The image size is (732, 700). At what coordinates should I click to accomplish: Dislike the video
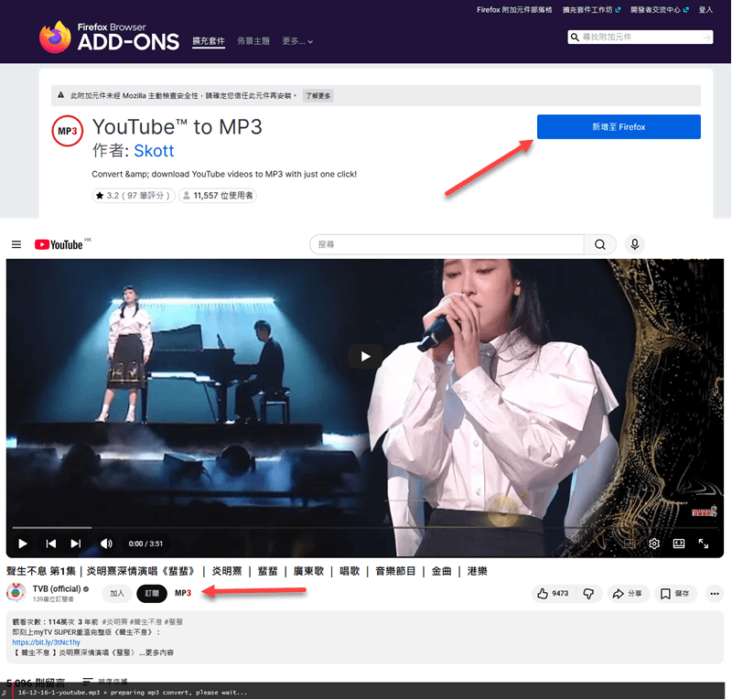coord(588,594)
